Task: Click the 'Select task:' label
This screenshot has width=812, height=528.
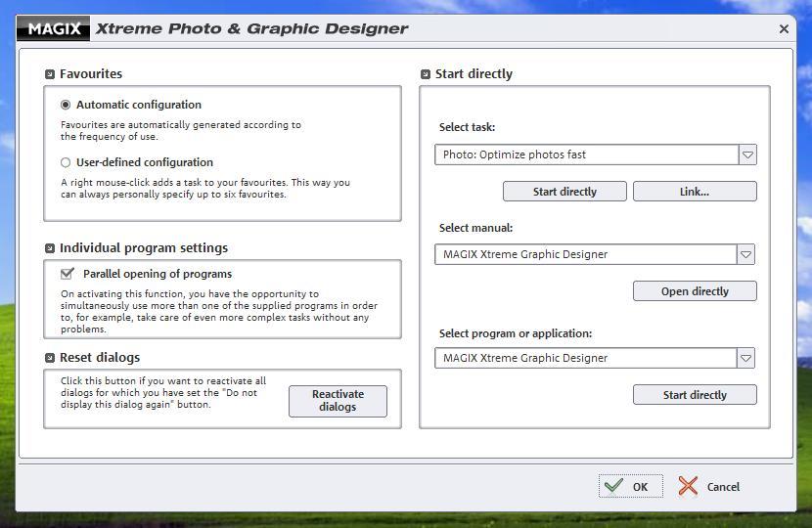Action: [x=467, y=127]
